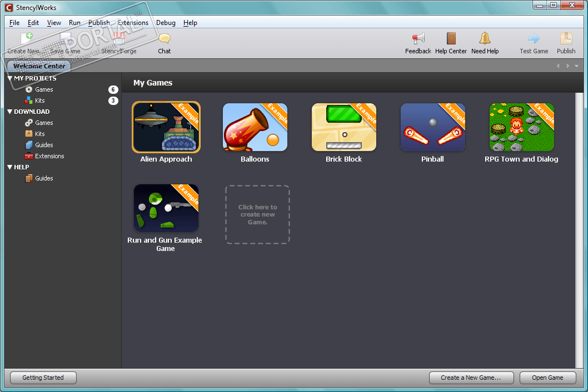Select Games under My Projects
This screenshot has width=588, height=392.
click(44, 89)
